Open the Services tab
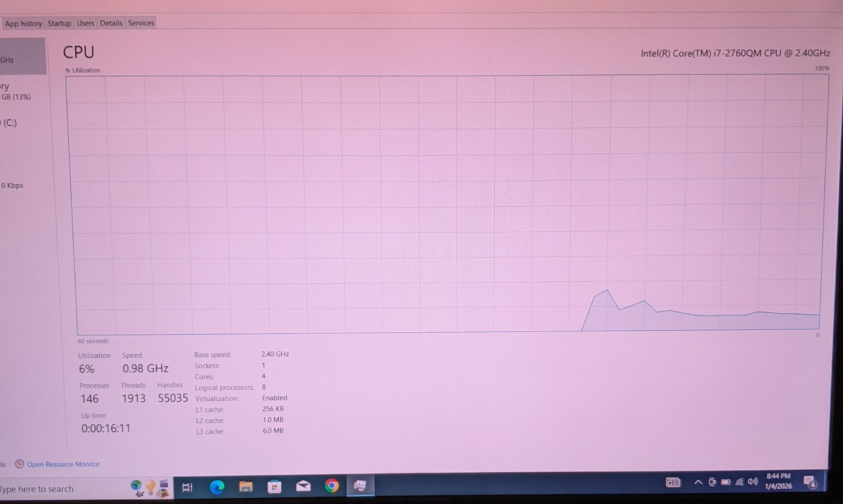The height and width of the screenshot is (504, 843). 141,23
